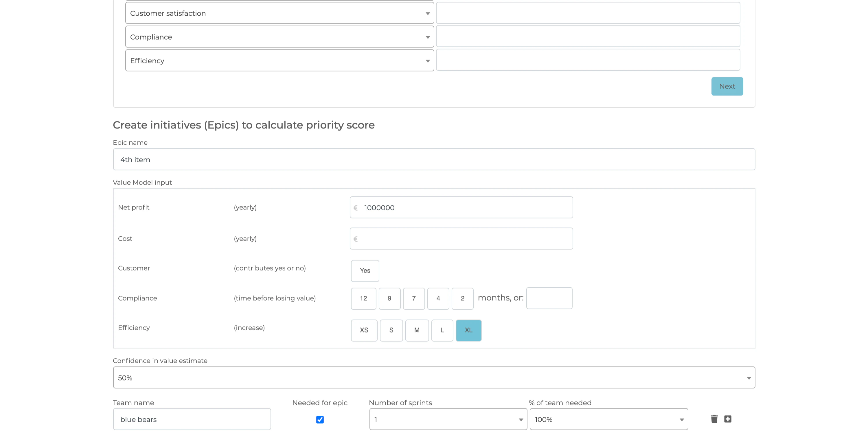This screenshot has height=434, width=868.
Task: Set compliance time to 7 months
Action: [414, 299]
